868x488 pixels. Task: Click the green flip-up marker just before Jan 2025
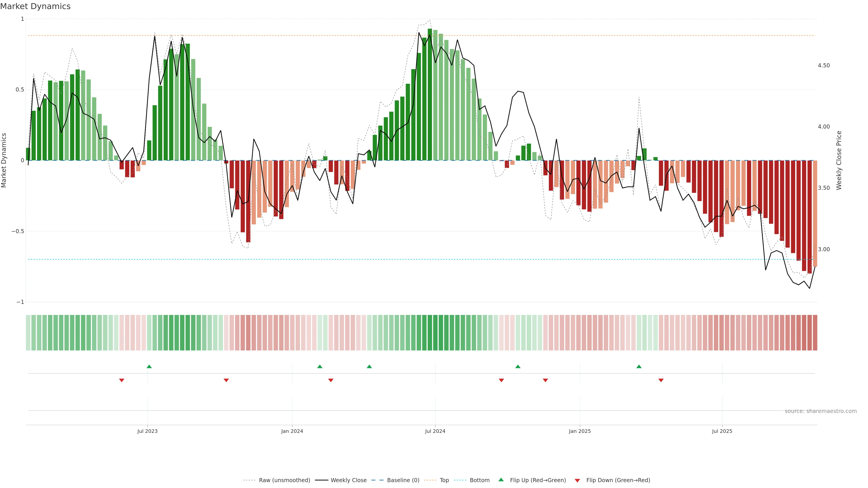(518, 366)
